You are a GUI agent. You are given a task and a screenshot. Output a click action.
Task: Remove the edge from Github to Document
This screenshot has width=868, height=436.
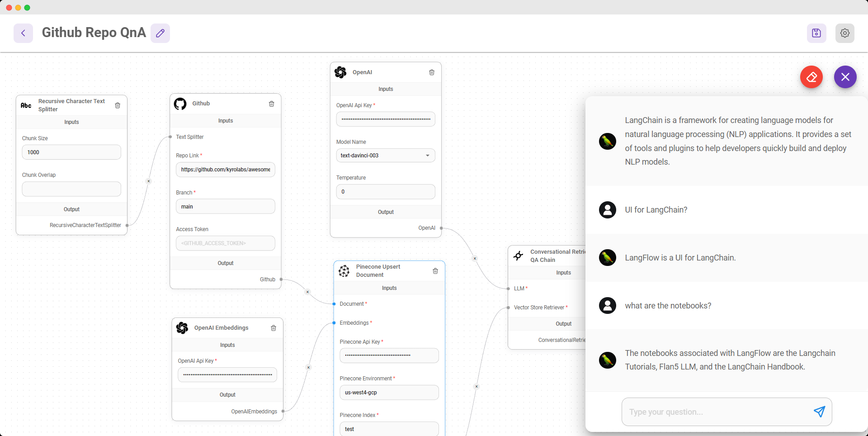tap(308, 292)
